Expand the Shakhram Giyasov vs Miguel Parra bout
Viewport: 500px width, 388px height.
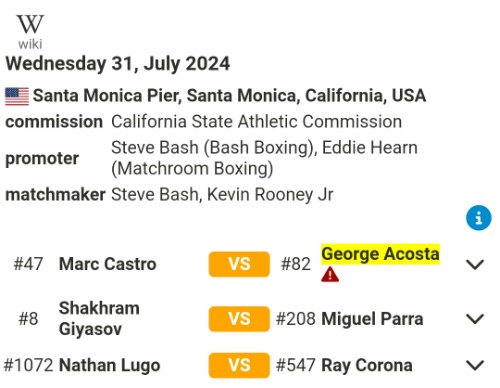coord(475,319)
